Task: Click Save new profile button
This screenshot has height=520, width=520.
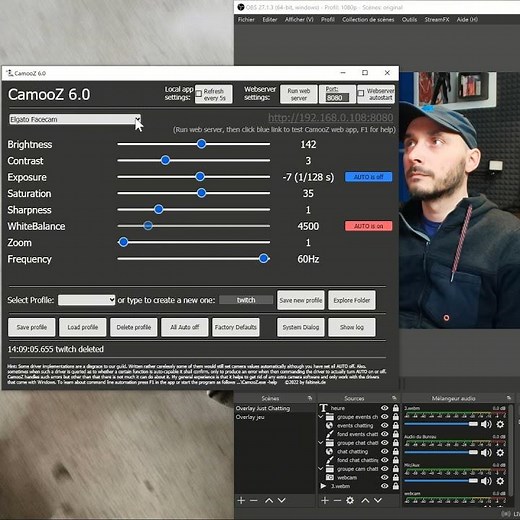Action: [301, 300]
